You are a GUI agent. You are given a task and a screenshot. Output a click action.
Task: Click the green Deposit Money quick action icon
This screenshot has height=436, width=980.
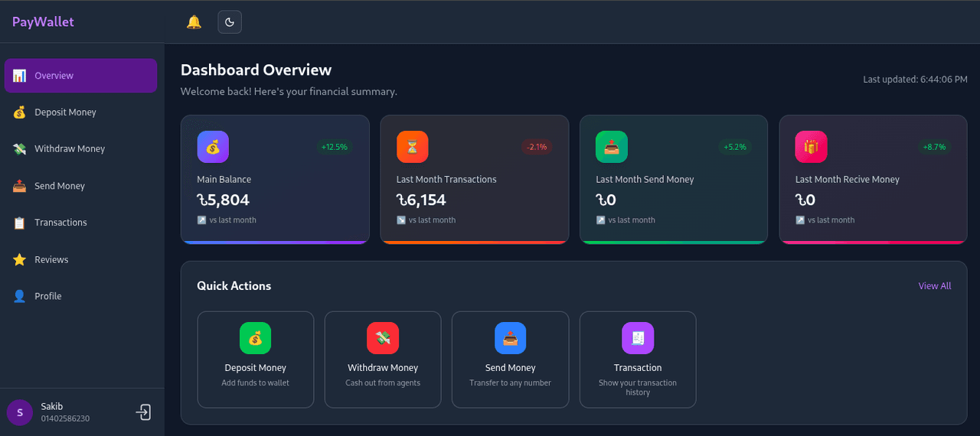(255, 338)
